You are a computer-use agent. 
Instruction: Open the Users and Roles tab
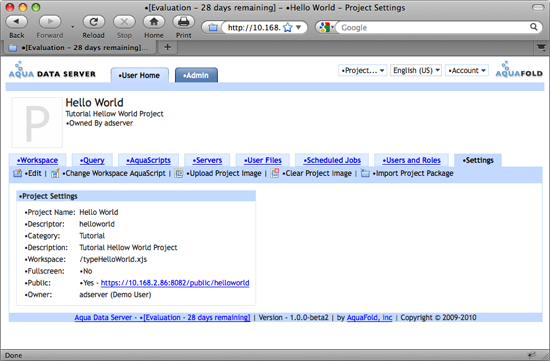(411, 160)
